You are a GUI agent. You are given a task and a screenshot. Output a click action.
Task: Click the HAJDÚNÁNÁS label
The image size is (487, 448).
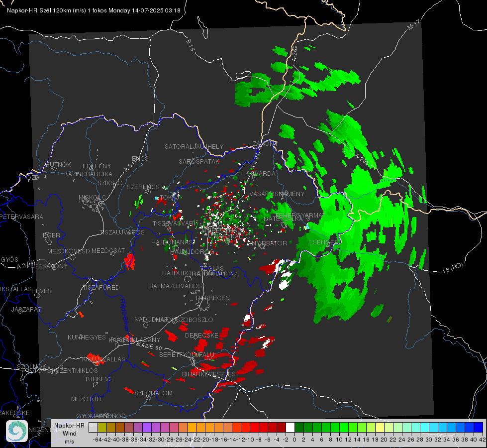(x=172, y=242)
